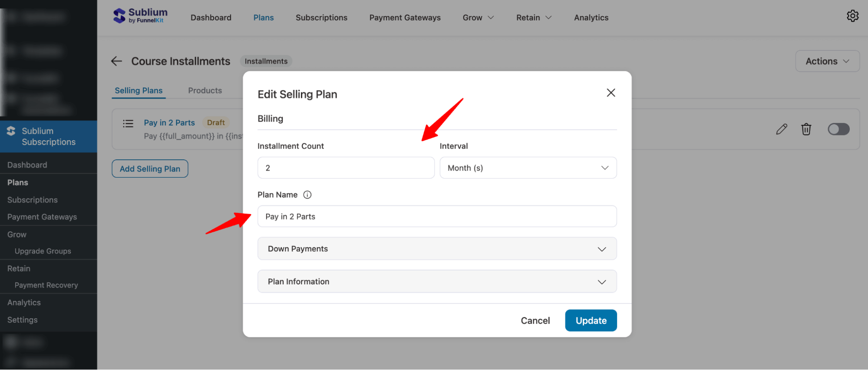Click the reorder list icon beside Pay in 2 Parts
This screenshot has width=868, height=370.
tap(128, 124)
